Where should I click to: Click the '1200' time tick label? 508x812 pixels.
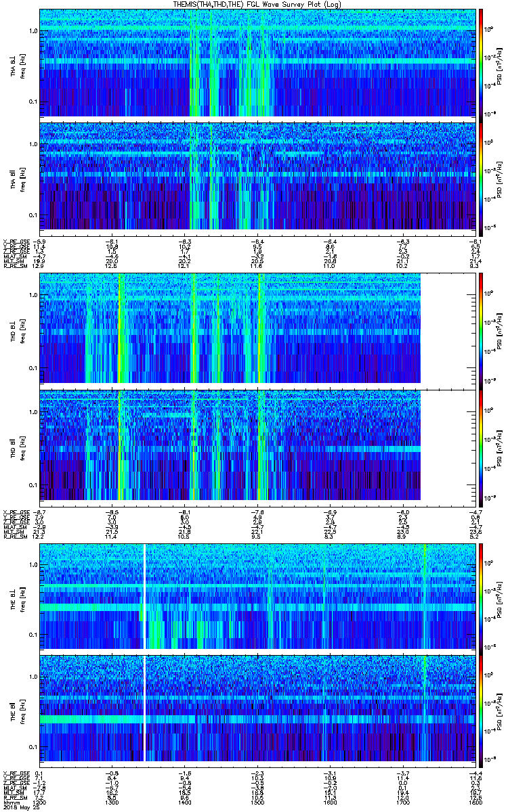tap(40, 801)
